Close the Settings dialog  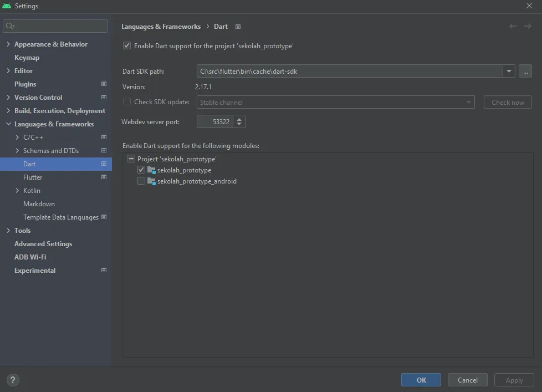click(529, 6)
